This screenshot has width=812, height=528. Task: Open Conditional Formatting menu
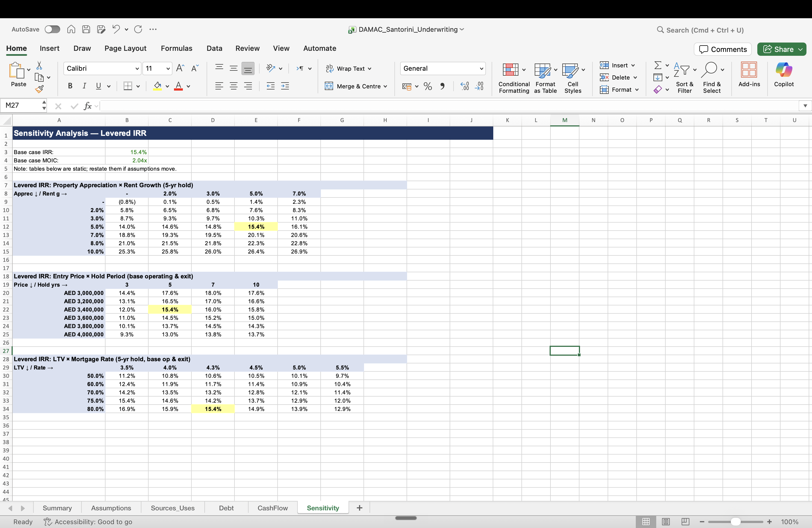pyautogui.click(x=514, y=78)
